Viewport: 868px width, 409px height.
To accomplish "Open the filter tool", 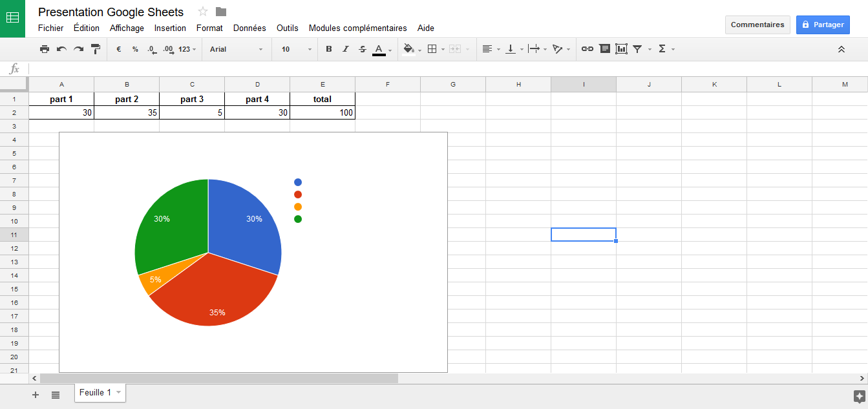I will 637,48.
